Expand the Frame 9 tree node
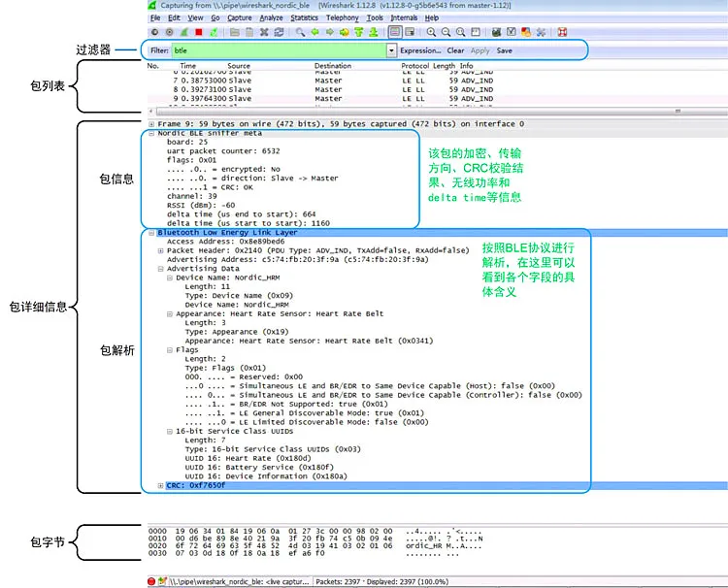Viewport: 728px width, 588px height. pyautogui.click(x=151, y=124)
